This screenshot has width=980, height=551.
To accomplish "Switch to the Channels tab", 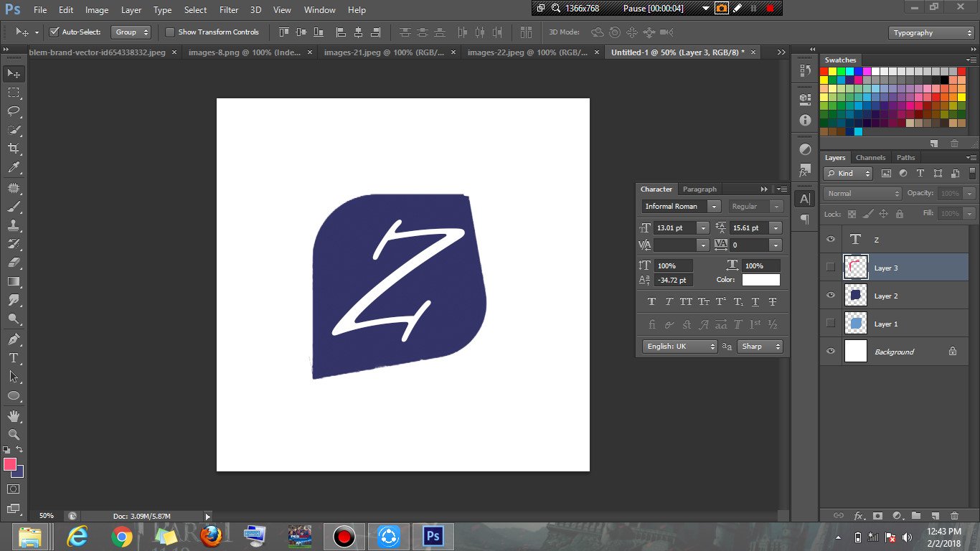I will click(870, 158).
